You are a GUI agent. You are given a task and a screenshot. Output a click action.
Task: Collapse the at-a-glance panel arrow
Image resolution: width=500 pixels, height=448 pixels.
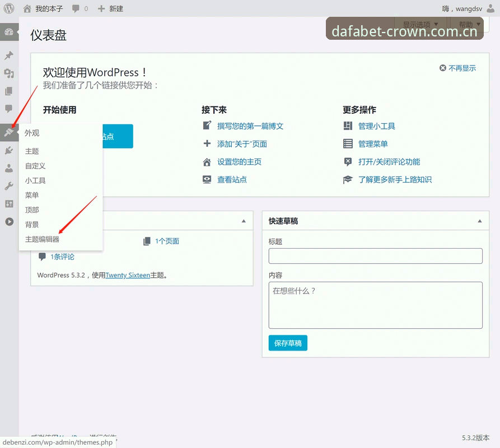pos(244,221)
